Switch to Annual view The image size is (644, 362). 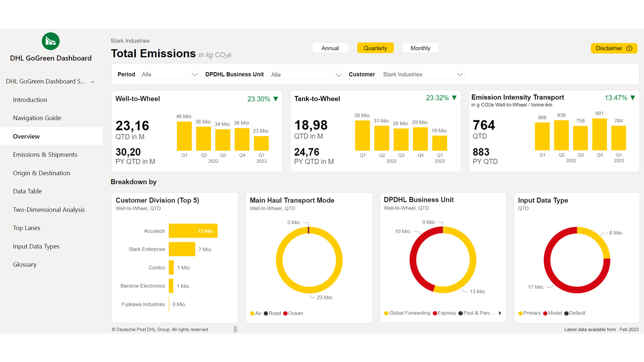330,48
